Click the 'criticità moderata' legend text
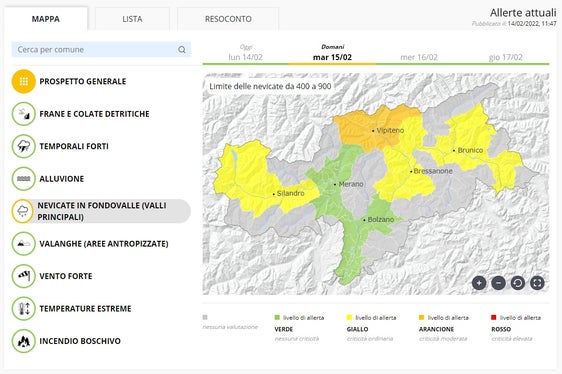This screenshot has width=562, height=374. point(443,339)
